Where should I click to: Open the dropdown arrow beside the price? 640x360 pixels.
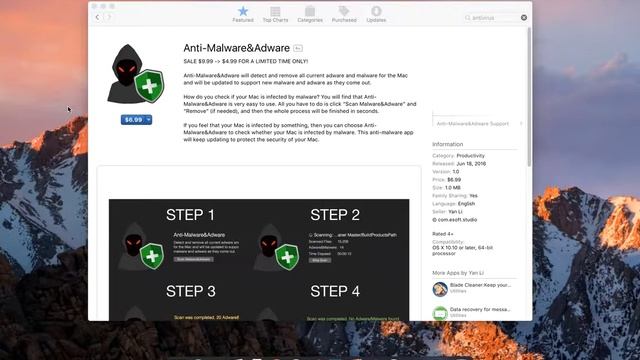pyautogui.click(x=149, y=120)
